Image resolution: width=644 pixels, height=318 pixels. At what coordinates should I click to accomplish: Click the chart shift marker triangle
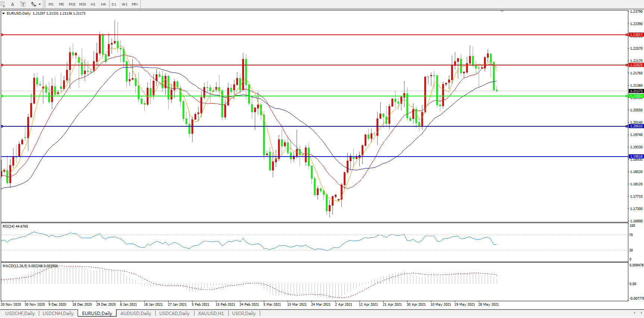point(502,12)
